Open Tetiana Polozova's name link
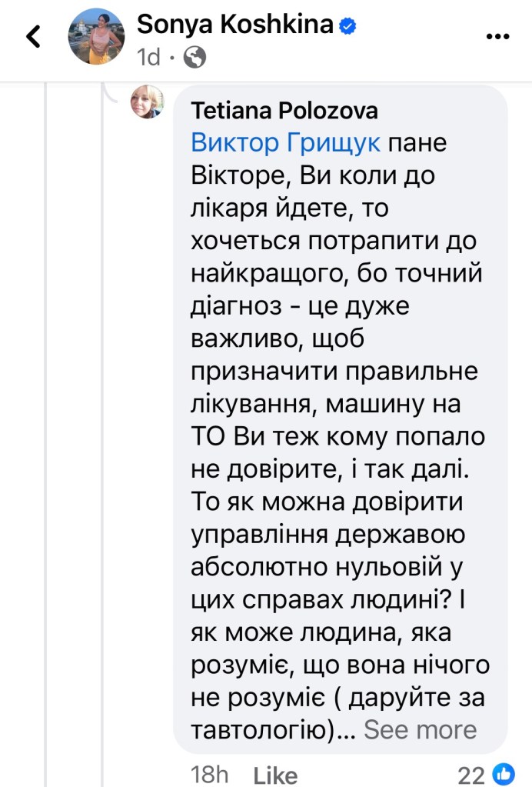This screenshot has width=532, height=787. pos(284,112)
